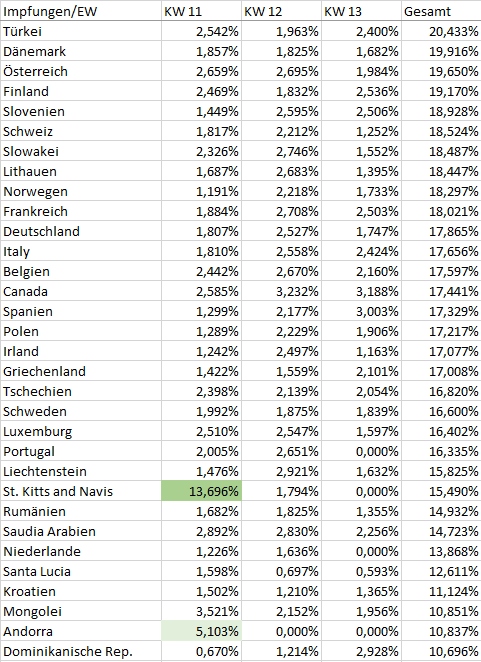This screenshot has height=662, width=481.
Task: Select the Gesamt column header
Action: click(x=441, y=11)
